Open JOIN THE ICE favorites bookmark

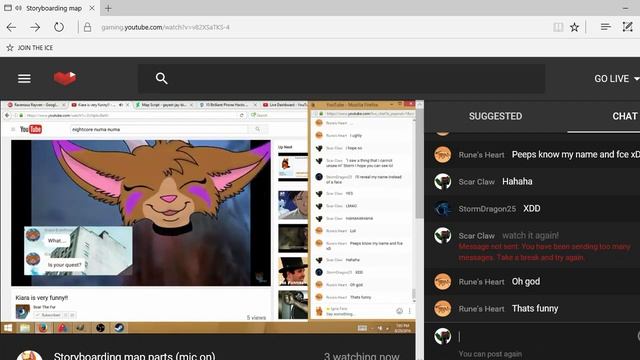[x=29, y=48]
